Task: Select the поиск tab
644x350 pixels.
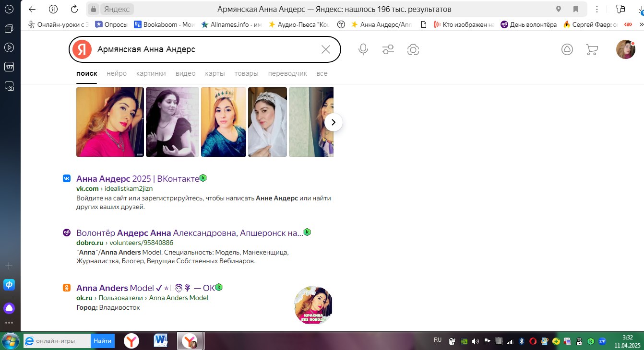Action: coord(86,73)
